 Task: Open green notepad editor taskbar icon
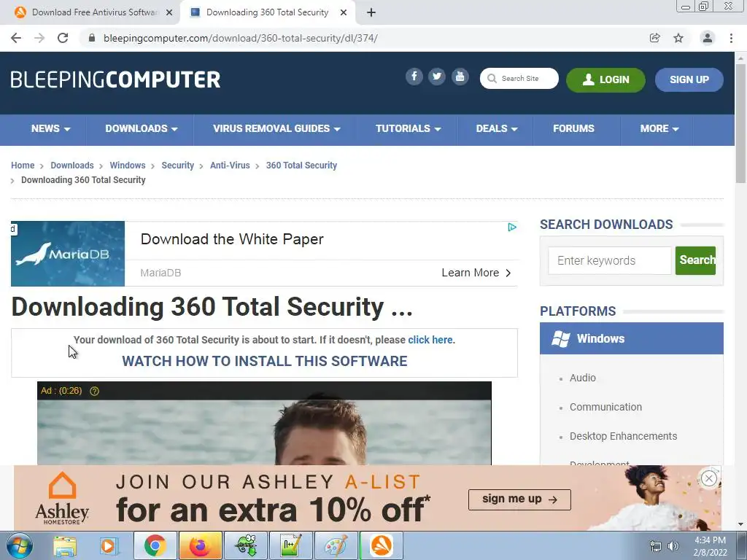click(x=291, y=545)
